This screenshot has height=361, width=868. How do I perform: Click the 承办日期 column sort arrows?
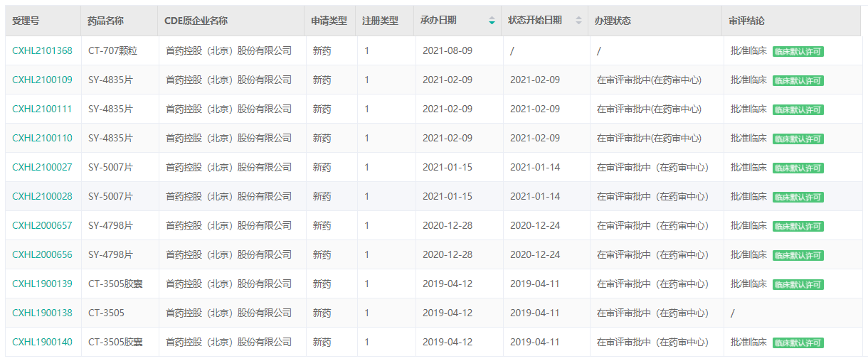(492, 21)
